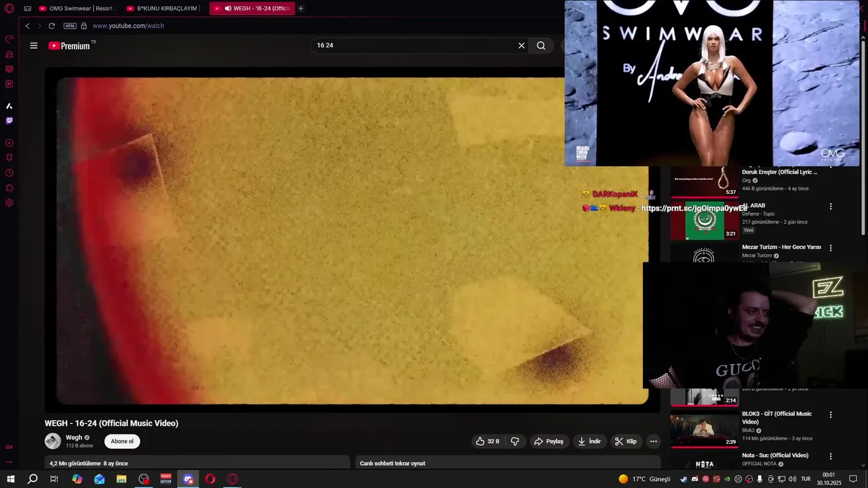
Task: Subscribe with the 'Abone ol' button
Action: pos(122,441)
